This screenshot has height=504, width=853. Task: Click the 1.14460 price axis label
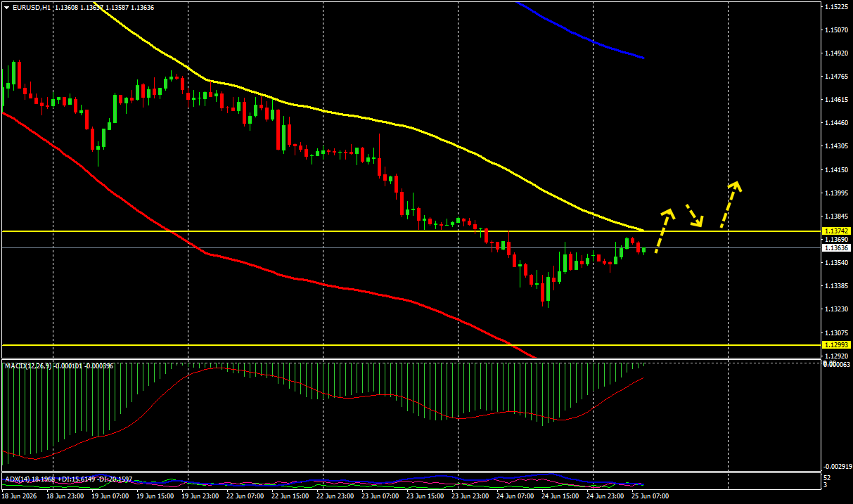click(837, 123)
